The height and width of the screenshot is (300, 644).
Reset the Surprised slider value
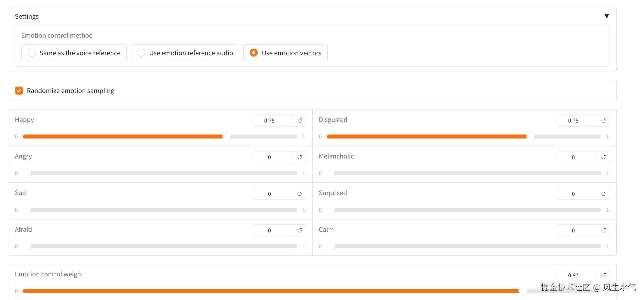[x=603, y=194]
